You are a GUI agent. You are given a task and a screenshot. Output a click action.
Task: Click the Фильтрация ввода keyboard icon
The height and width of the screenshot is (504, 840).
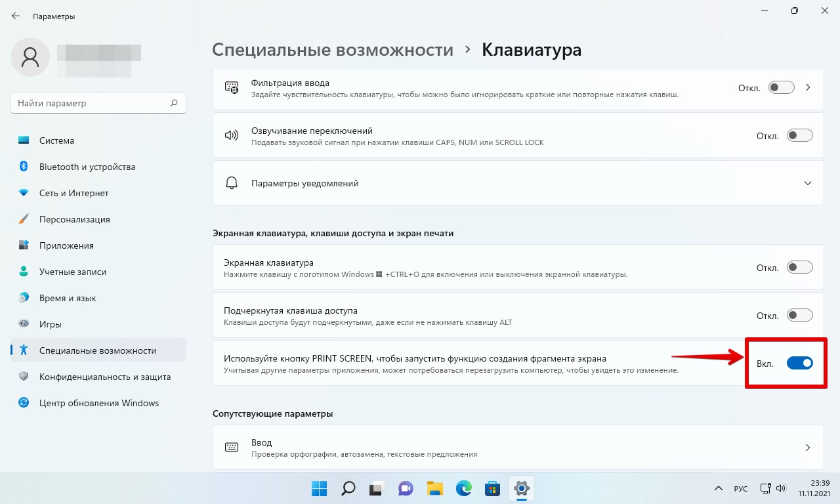click(x=232, y=88)
